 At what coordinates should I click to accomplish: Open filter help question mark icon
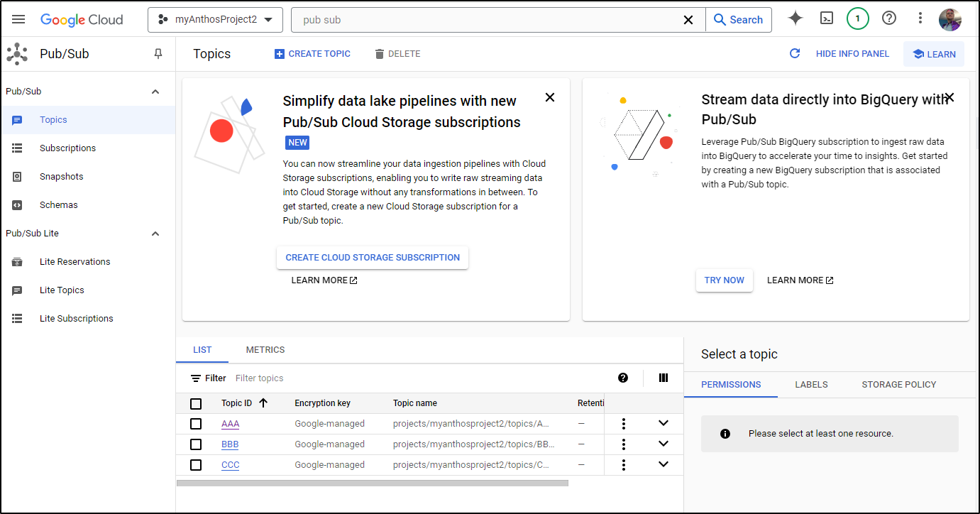[x=623, y=378]
